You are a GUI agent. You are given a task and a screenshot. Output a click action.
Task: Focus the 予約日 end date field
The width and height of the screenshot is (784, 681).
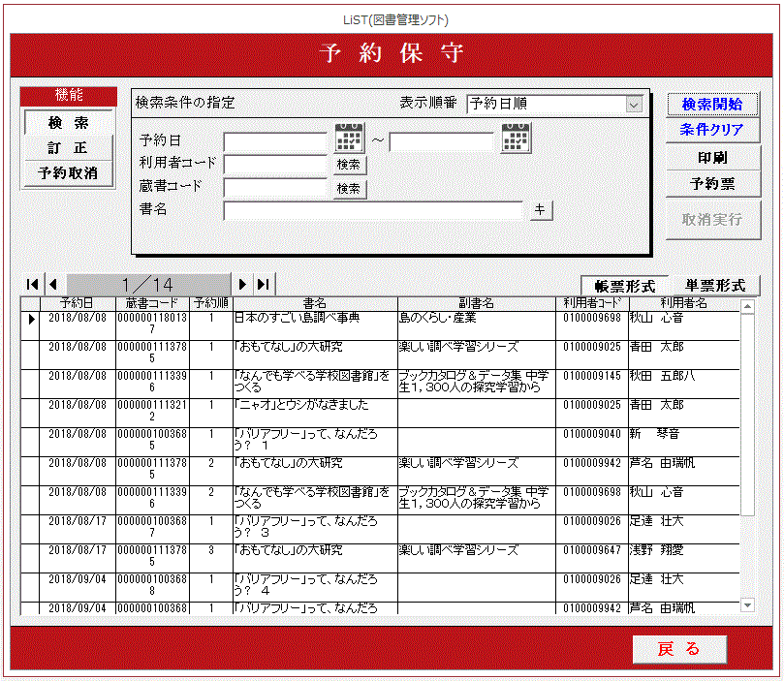442,142
